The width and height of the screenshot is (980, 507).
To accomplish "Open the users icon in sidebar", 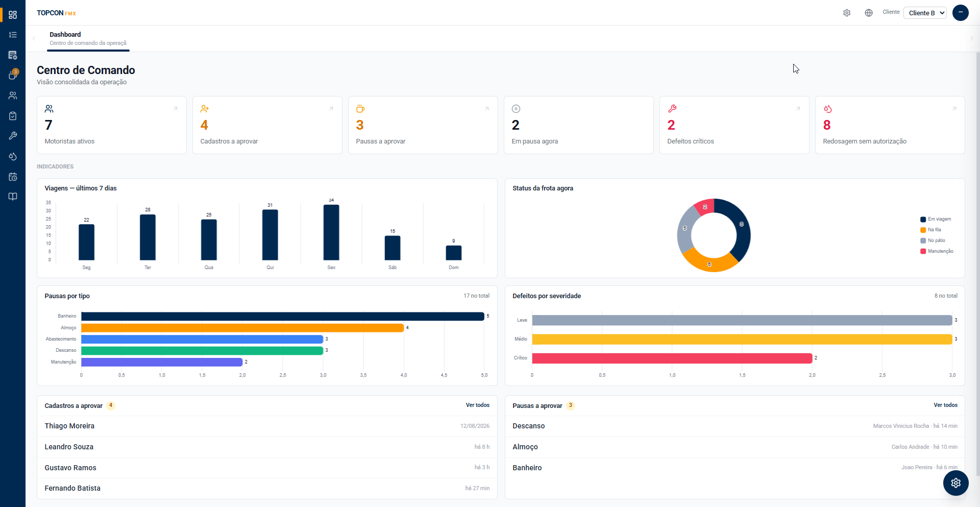I will (x=13, y=95).
